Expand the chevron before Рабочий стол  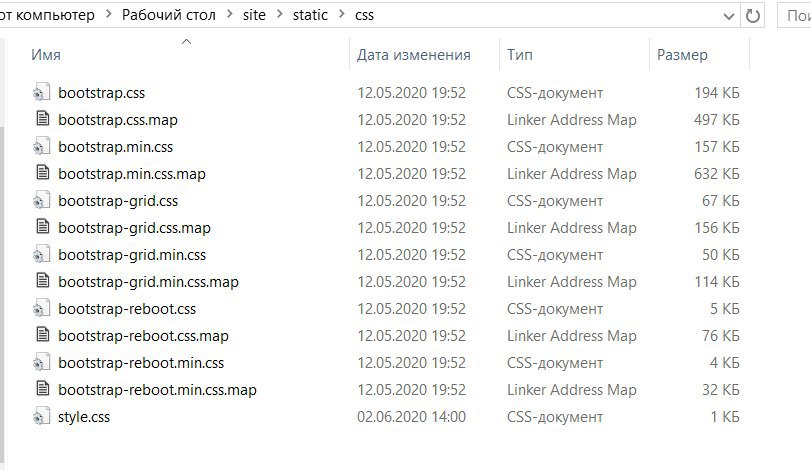tap(108, 15)
